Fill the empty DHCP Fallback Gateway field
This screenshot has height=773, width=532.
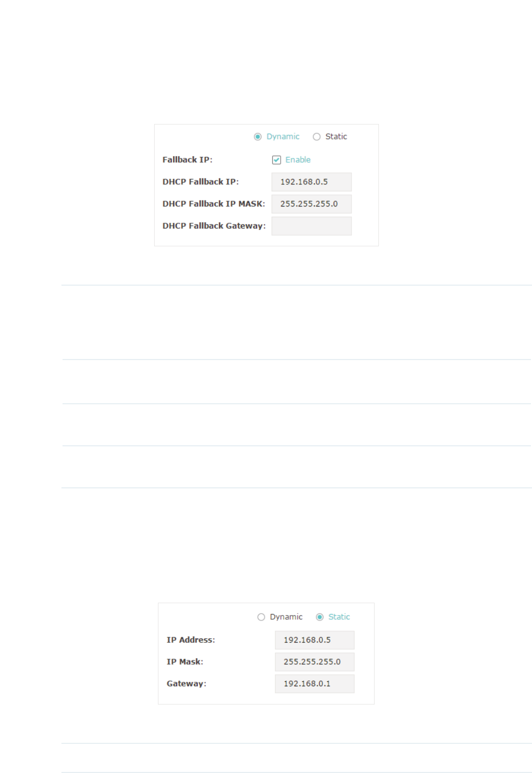pos(312,226)
